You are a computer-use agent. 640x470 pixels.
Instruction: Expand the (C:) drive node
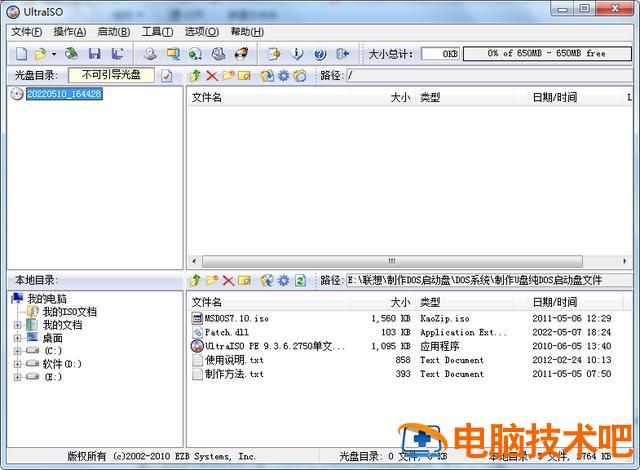[17, 351]
